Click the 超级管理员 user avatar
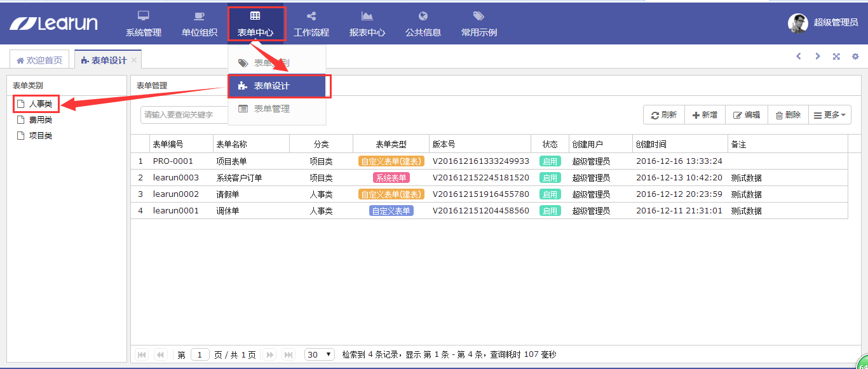 tap(798, 23)
